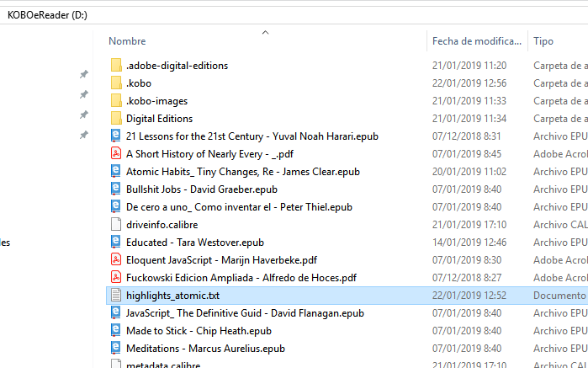The height and width of the screenshot is (368, 588).
Task: Click the Atomic Habits epub icon
Action: pos(116,171)
